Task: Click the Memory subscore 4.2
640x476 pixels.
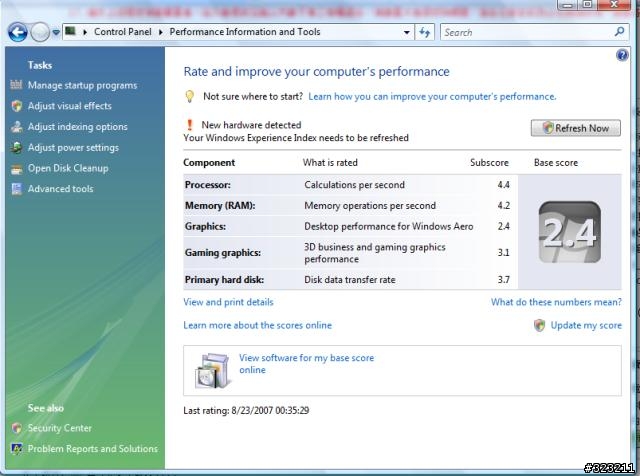Action: coord(503,206)
